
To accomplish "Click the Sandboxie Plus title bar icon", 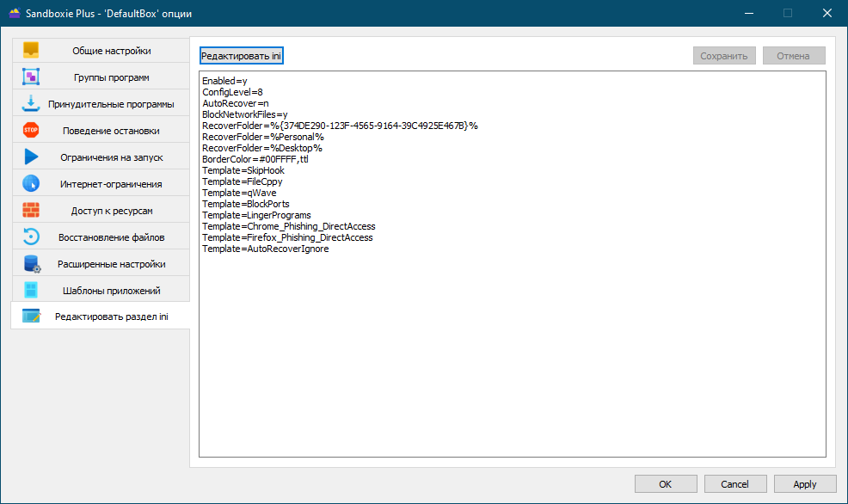I will click(15, 13).
